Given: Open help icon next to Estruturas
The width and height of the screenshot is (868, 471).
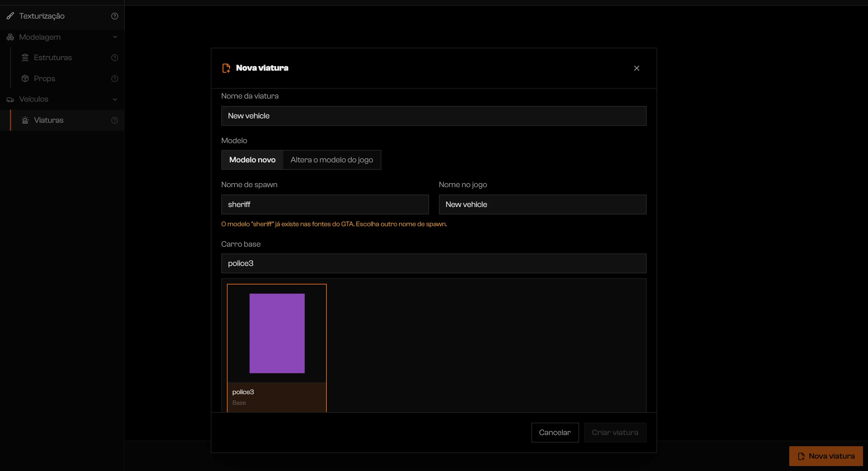Looking at the screenshot, I should coord(115,58).
